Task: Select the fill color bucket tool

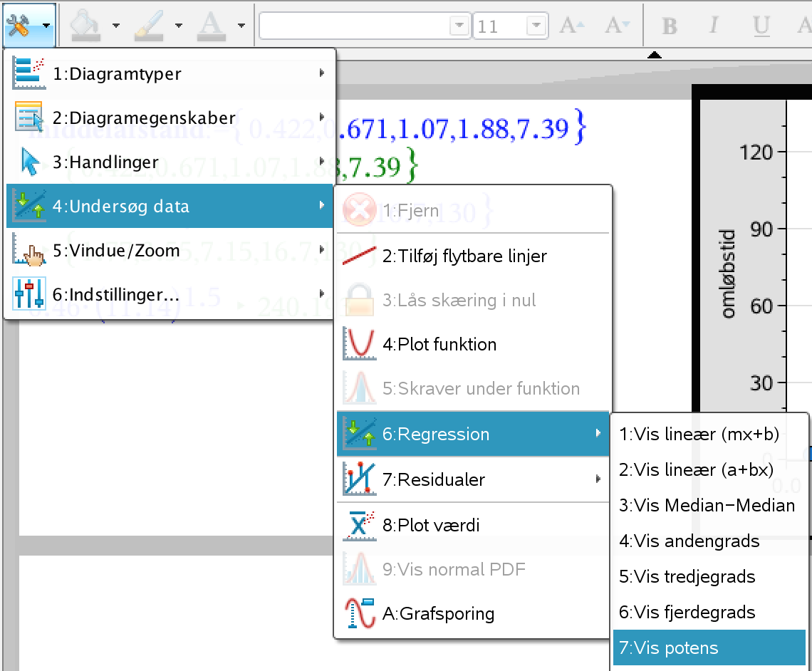Action: [85, 26]
